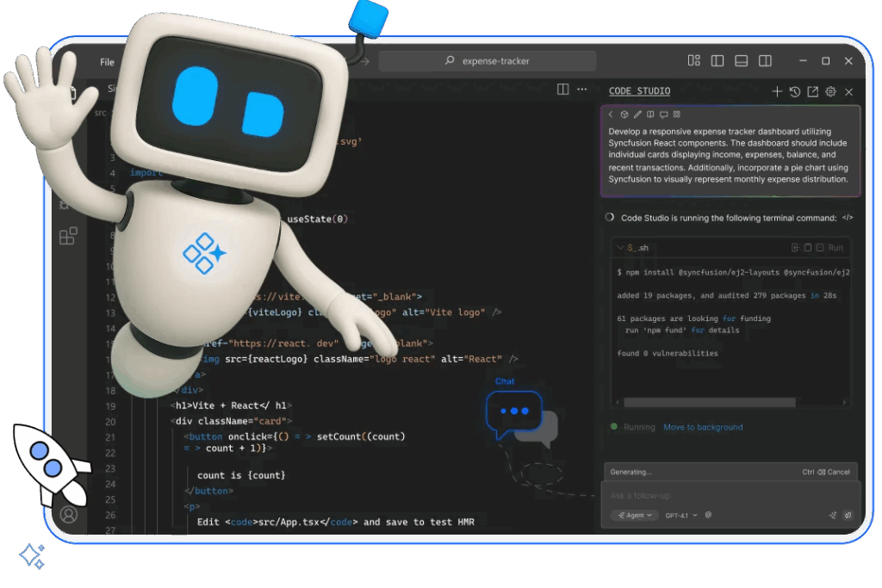
Task: Click the cube icon in the prompt toolbar
Action: (624, 115)
